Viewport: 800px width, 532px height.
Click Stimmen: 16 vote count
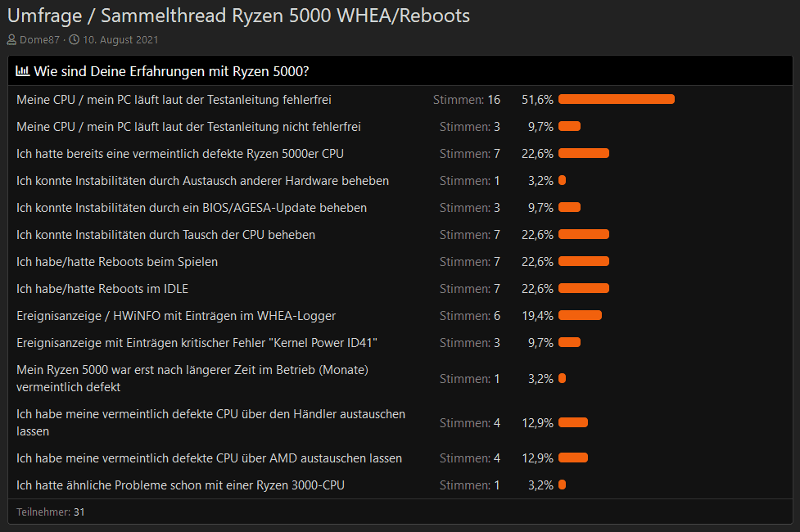(x=467, y=100)
